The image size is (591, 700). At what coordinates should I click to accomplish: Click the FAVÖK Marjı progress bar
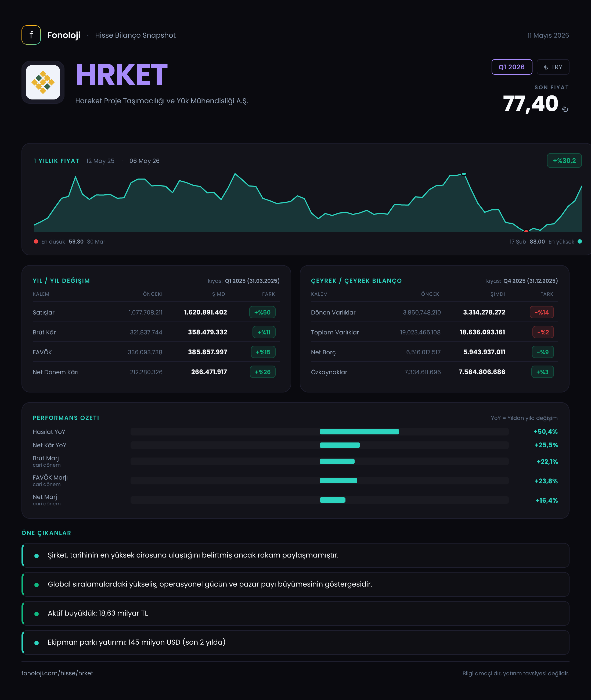click(320, 481)
